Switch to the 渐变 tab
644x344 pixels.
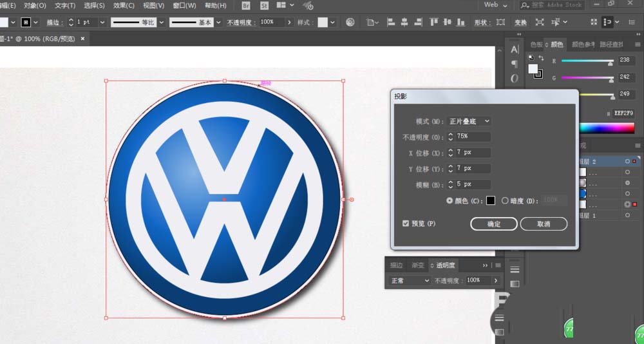[418, 265]
